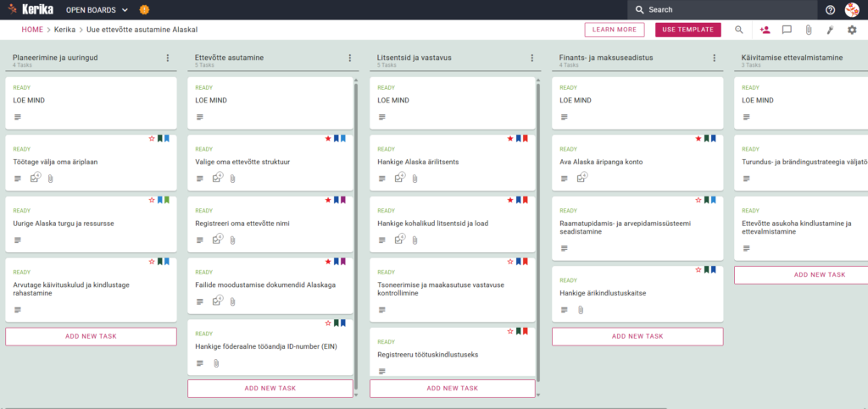The height and width of the screenshot is (409, 868).
Task: Click the Litsentsid ja vastavus column scrollbar
Action: click(x=538, y=232)
